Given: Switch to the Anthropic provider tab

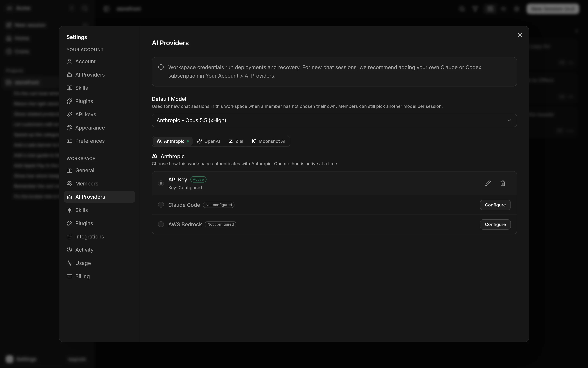Looking at the screenshot, I should point(173,141).
